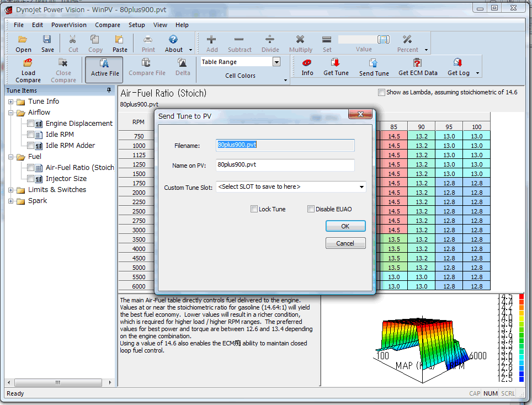The width and height of the screenshot is (532, 405).
Task: Select the Active File view button
Action: coord(104,69)
